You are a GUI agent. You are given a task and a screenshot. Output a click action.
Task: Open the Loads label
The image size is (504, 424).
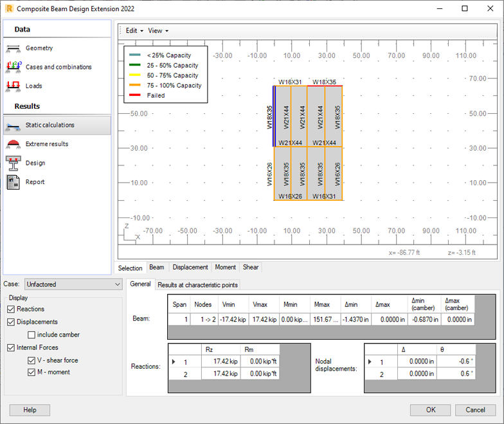33,86
